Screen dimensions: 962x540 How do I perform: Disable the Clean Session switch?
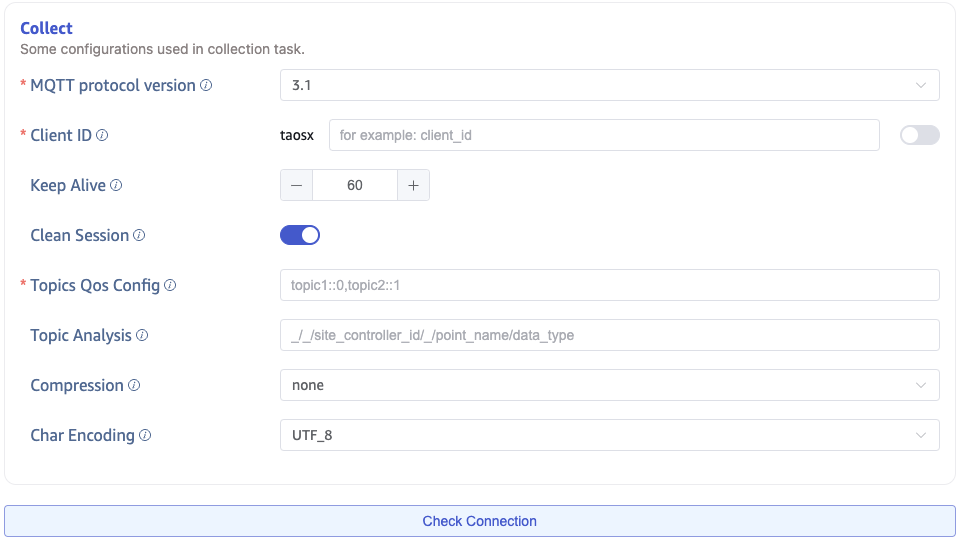click(x=300, y=235)
